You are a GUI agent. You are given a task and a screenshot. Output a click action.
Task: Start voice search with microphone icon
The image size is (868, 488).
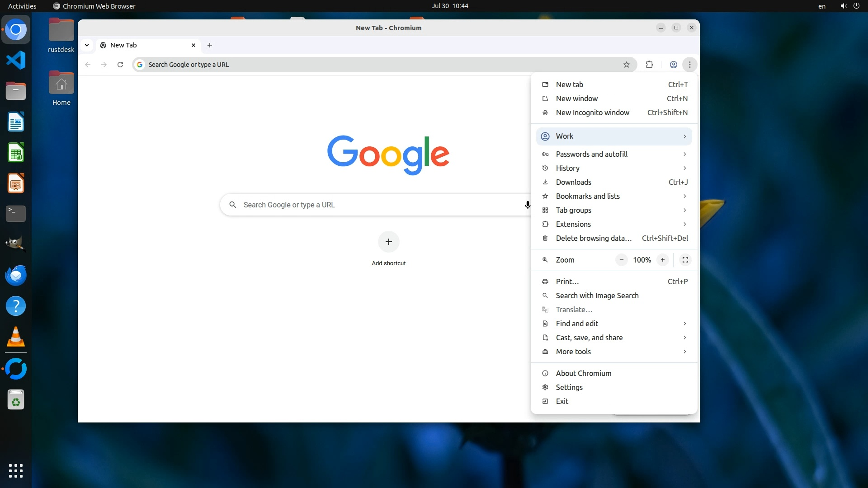tap(527, 205)
